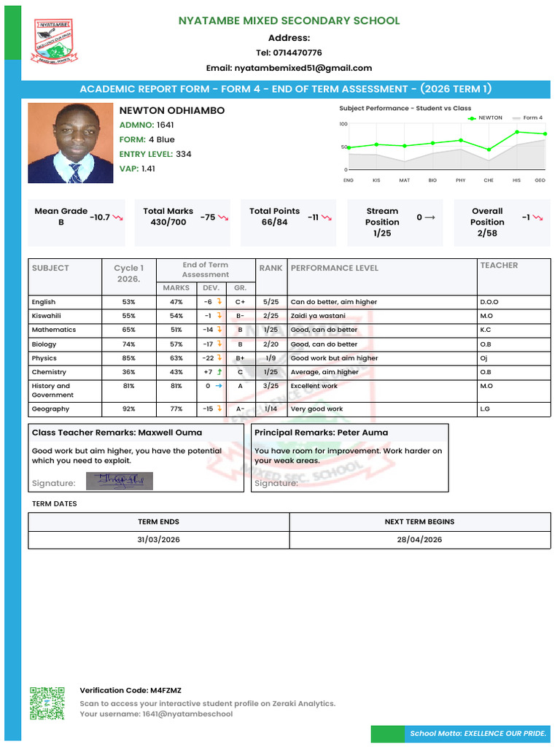Click the ADMNO value 1641

(166, 125)
